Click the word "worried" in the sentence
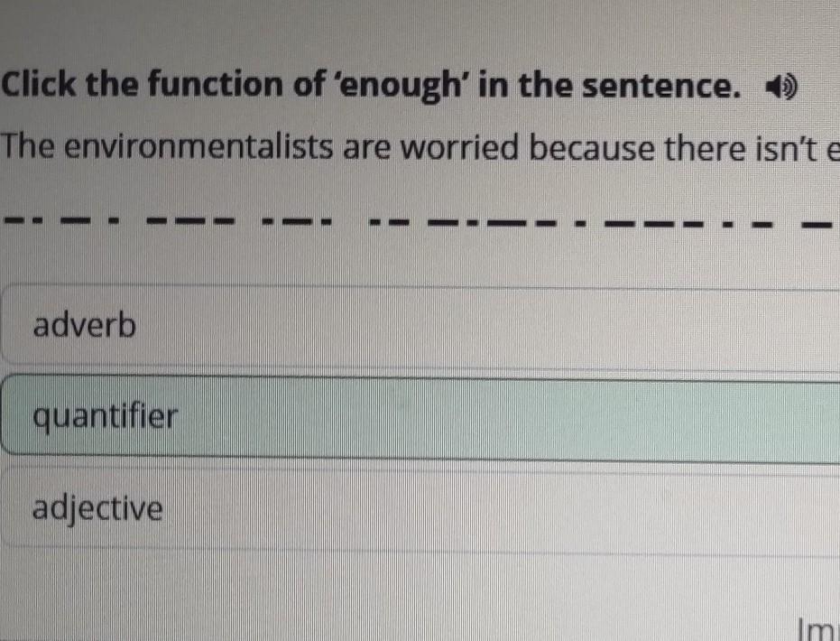This screenshot has width=840, height=641. tap(459, 147)
